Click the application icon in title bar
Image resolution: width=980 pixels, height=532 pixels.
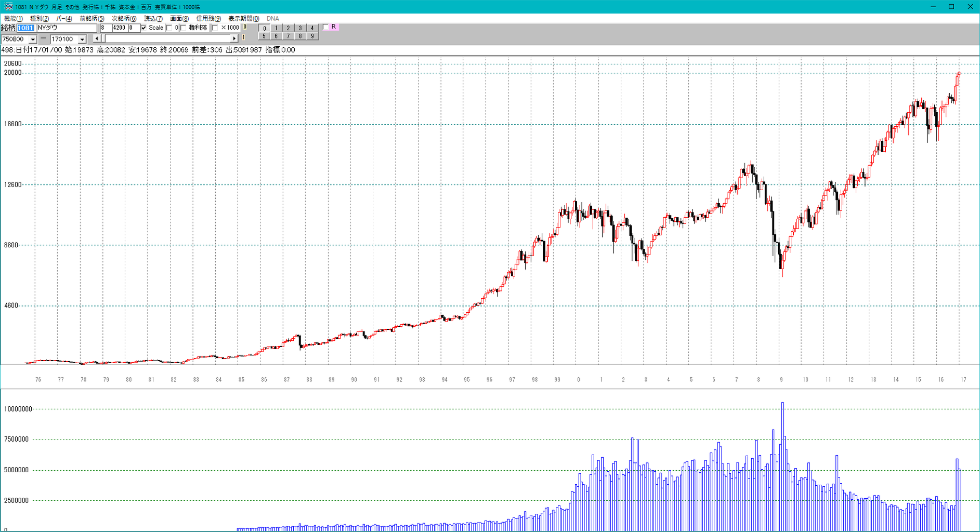[8, 7]
